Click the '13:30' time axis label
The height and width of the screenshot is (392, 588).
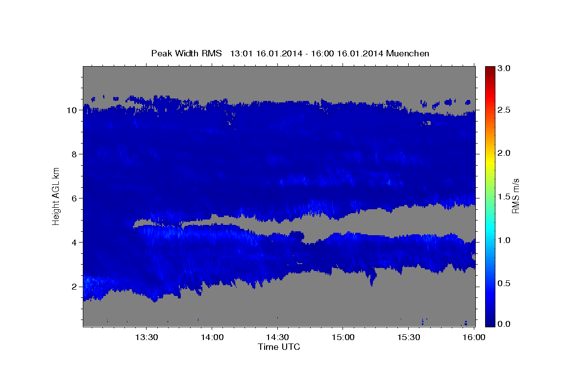(147, 338)
